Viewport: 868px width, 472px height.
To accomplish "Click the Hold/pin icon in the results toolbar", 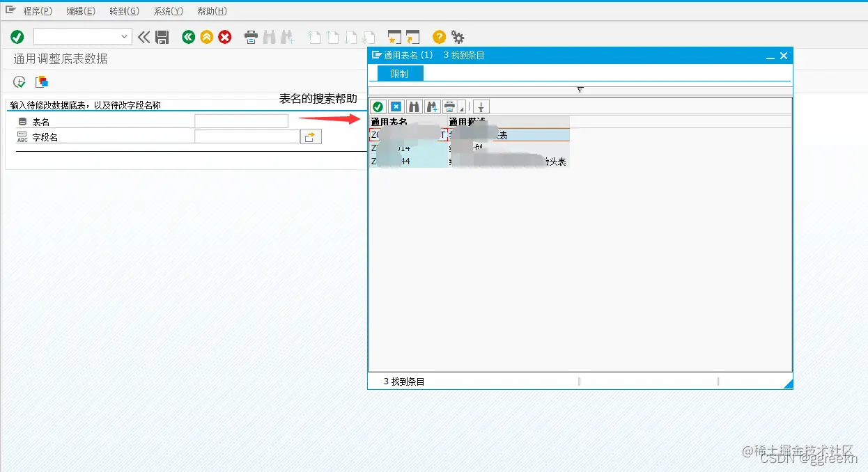I will (x=481, y=107).
